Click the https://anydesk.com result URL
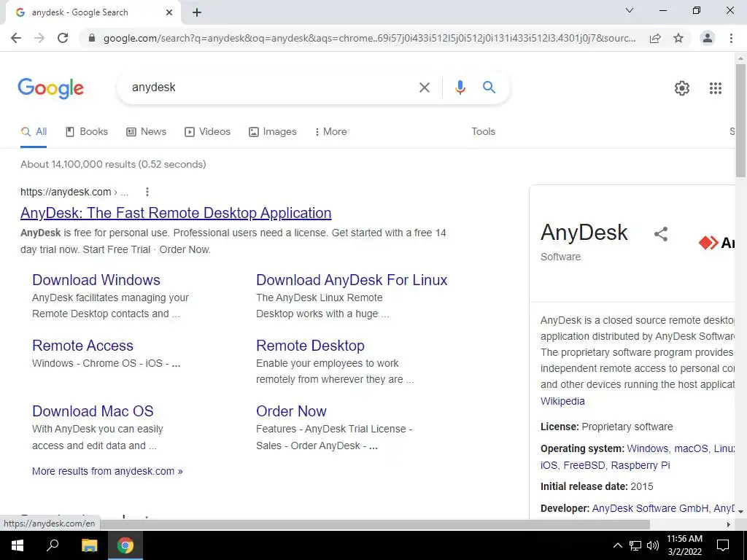Screen dimensions: 747x560 [x=74, y=192]
